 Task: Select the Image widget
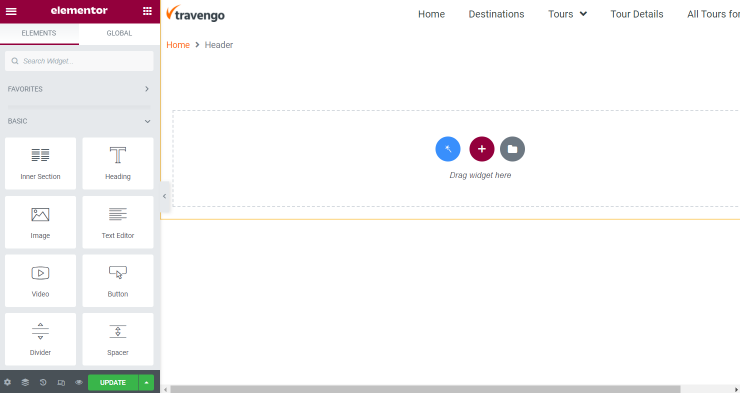coord(40,222)
